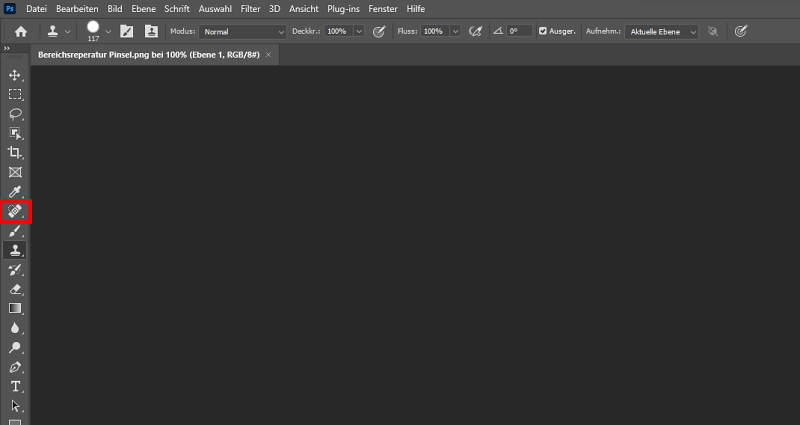This screenshot has width=800, height=425.
Task: Select the Lasso tool
Action: pos(15,114)
